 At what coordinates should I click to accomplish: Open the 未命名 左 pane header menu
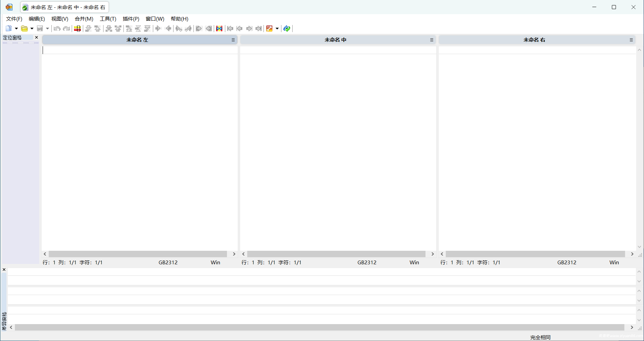[x=233, y=40]
